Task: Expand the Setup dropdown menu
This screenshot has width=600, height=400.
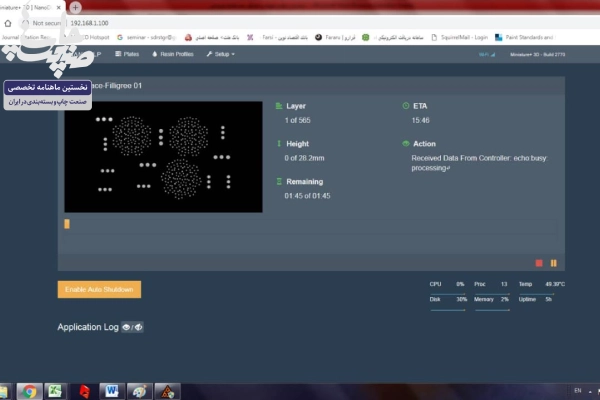Action: 220,53
